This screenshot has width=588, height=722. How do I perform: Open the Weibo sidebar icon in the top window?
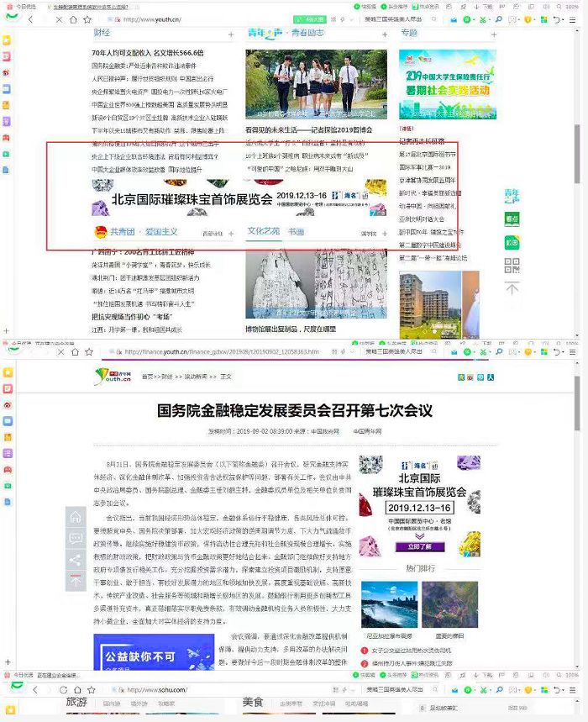click(x=7, y=73)
